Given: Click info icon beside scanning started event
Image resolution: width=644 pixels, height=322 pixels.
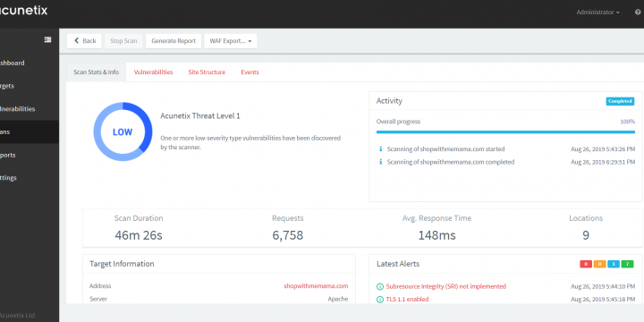Looking at the screenshot, I should pos(380,149).
